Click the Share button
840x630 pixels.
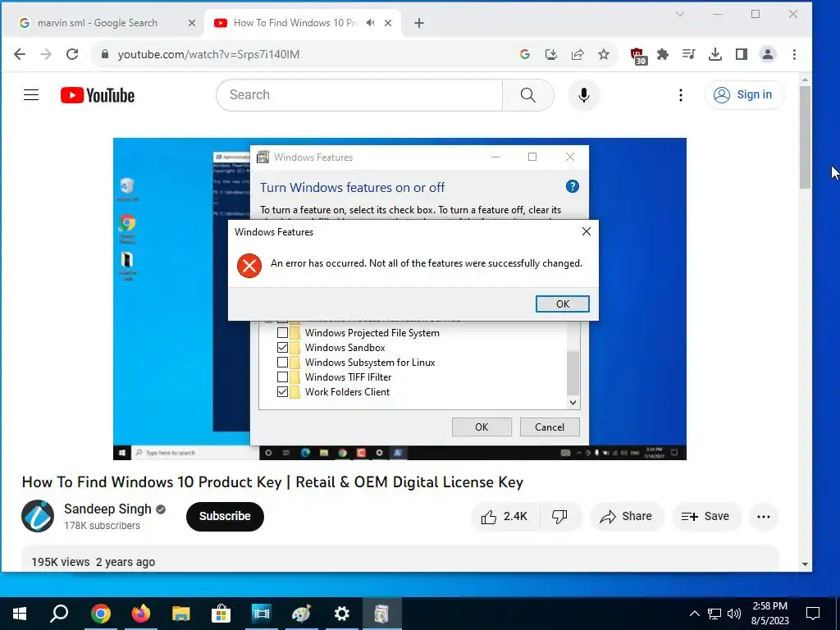coord(626,517)
